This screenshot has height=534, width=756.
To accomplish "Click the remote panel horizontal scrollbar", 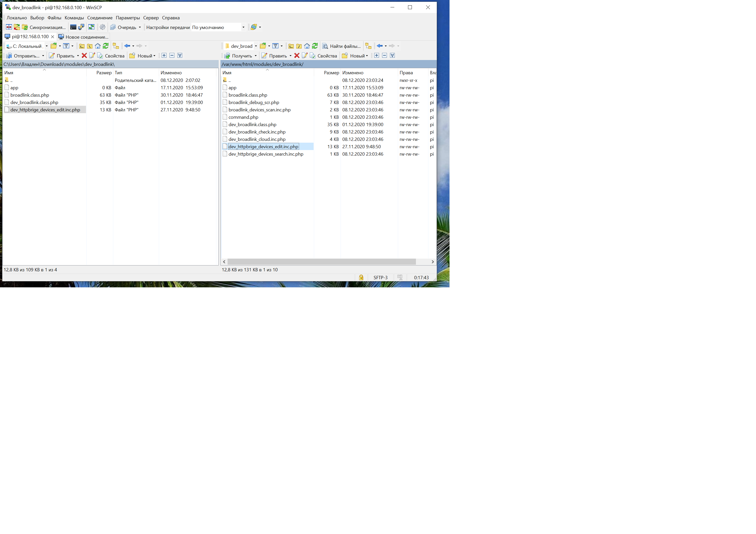I will click(321, 262).
